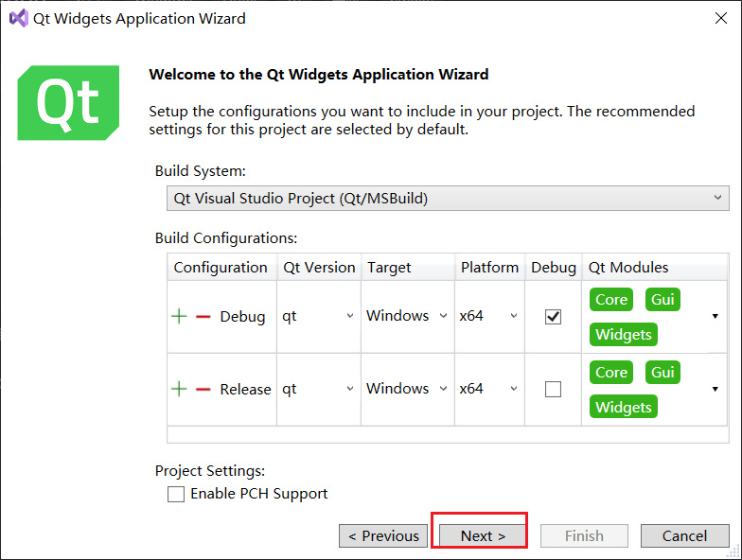This screenshot has width=742, height=560.
Task: Check the Debug checkbox in Release row
Action: (x=553, y=390)
